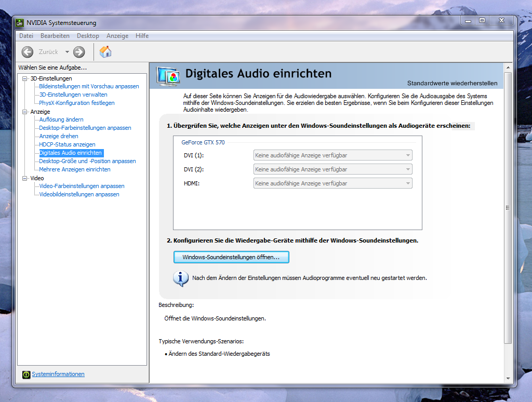This screenshot has height=402, width=532.
Task: Open the DVI (1) audio dropdown
Action: [x=333, y=155]
